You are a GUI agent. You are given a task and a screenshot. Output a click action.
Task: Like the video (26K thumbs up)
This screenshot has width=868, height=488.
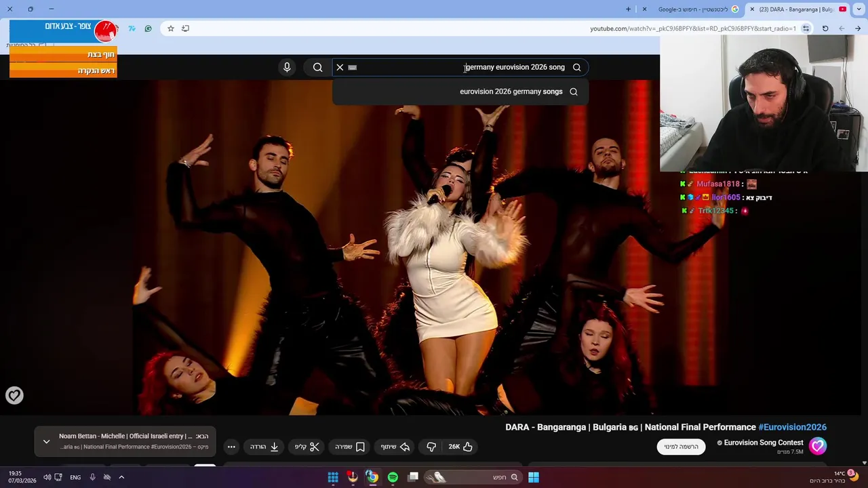(x=460, y=447)
